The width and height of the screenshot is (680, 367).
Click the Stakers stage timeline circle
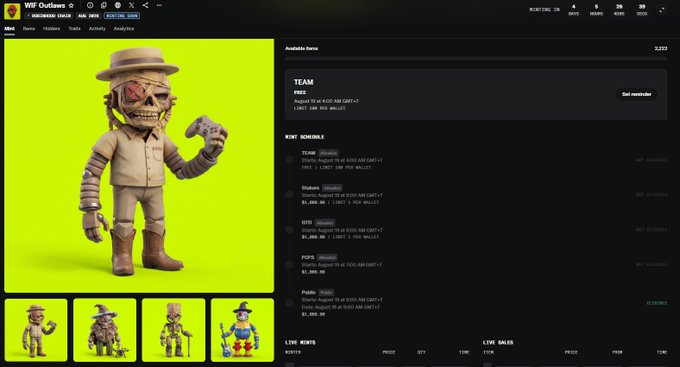tap(289, 195)
